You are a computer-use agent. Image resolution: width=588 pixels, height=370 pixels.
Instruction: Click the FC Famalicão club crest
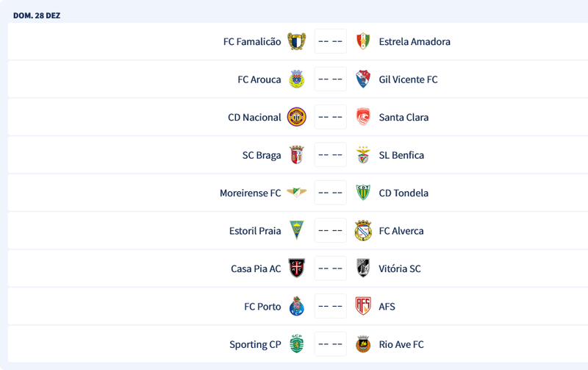[x=296, y=42]
